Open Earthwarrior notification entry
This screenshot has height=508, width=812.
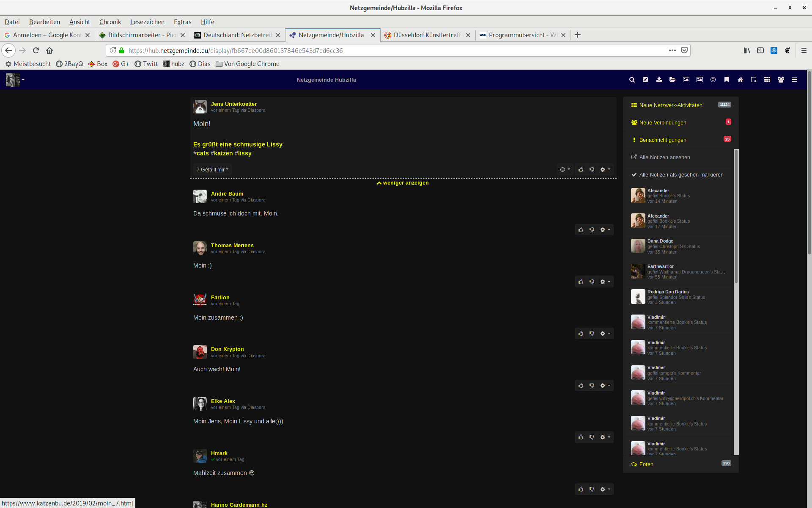tap(678, 272)
